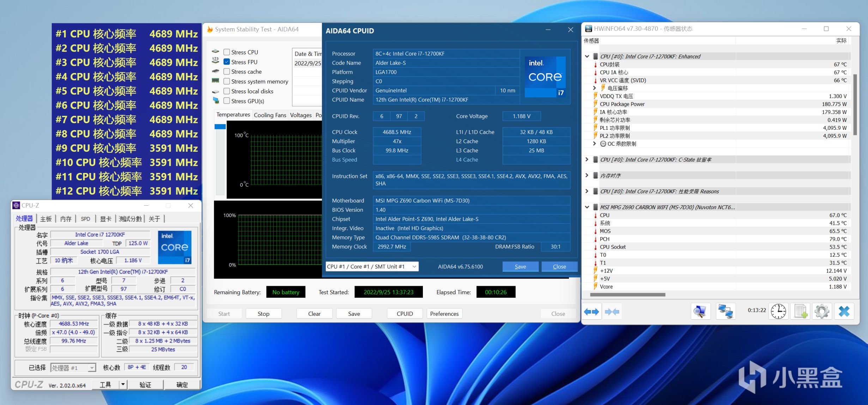
Task: Open the sensor search monitor icon
Action: point(700,312)
